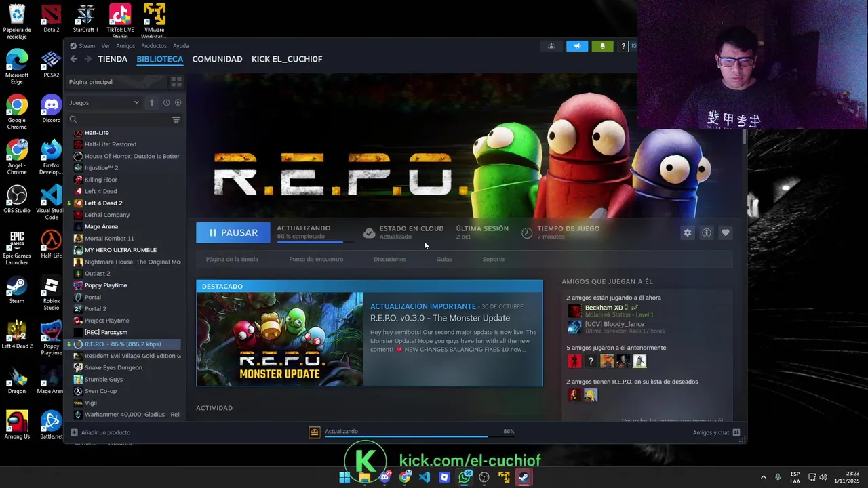Image resolution: width=868 pixels, height=488 pixels.
Task: Pause the R.E.P.O. update with PAUSAR
Action: pos(233,232)
